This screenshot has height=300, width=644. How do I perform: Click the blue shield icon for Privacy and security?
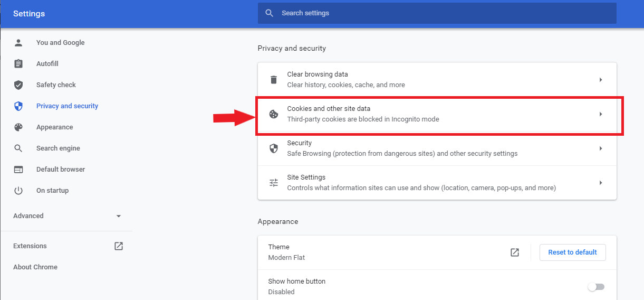tap(18, 106)
